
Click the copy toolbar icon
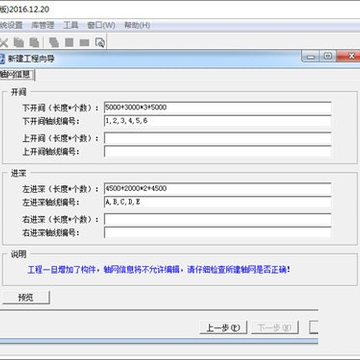click(x=19, y=42)
